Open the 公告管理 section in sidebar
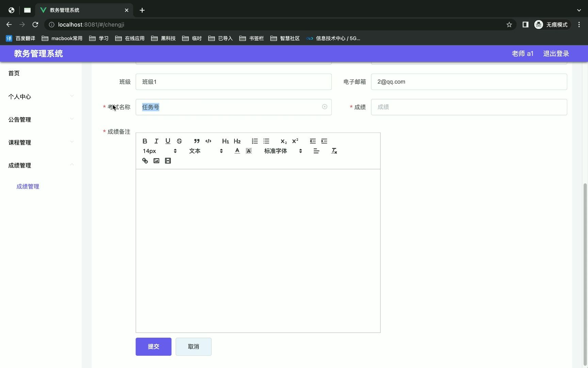The image size is (588, 368). pos(19,120)
